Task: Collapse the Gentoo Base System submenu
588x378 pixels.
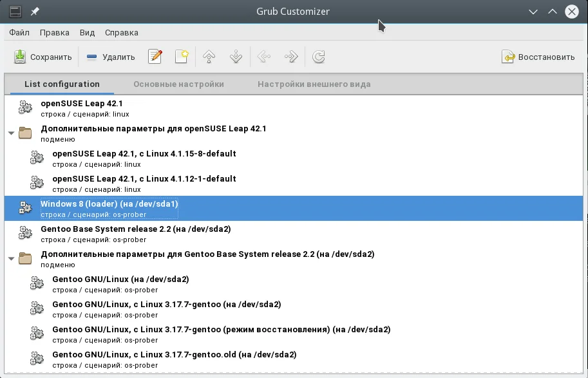Action: point(11,259)
